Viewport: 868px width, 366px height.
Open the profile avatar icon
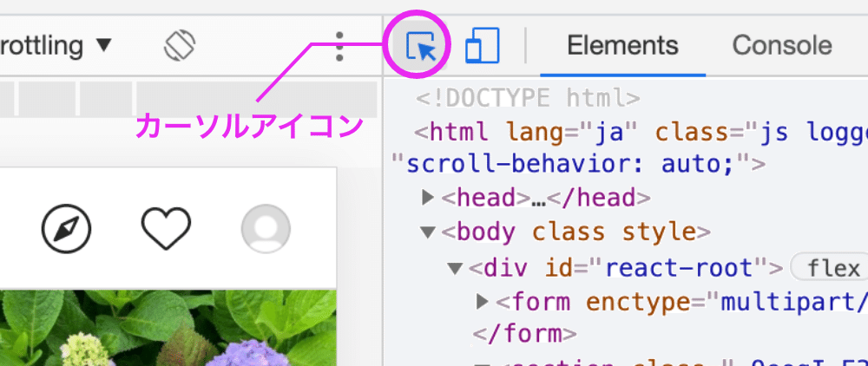click(266, 228)
